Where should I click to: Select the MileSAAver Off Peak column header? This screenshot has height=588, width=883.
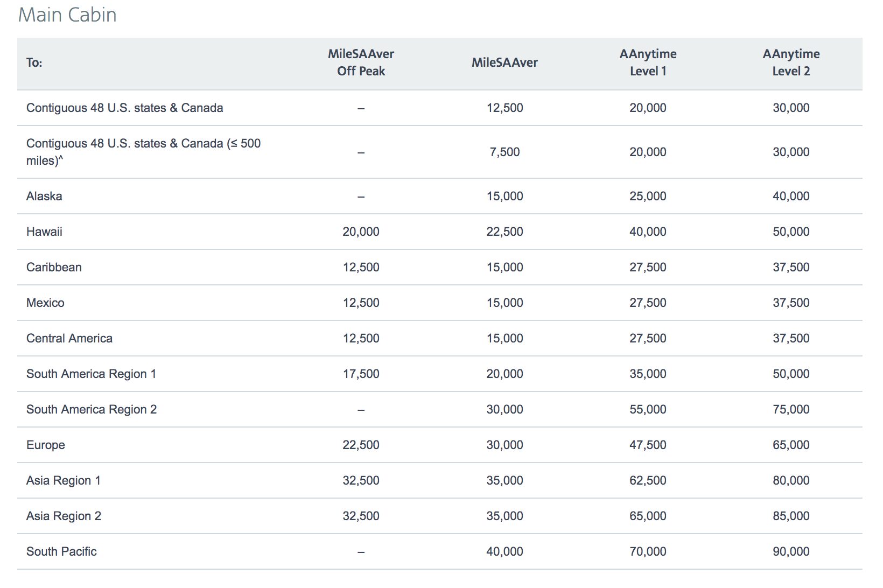(360, 62)
